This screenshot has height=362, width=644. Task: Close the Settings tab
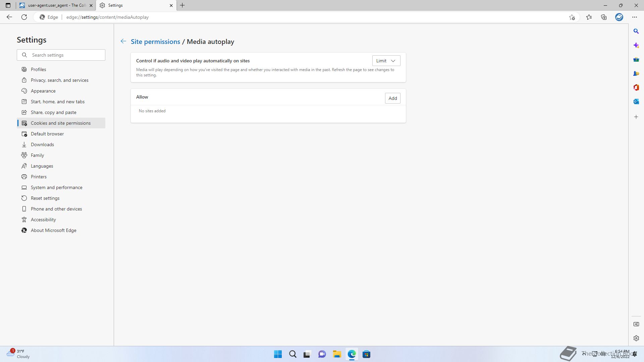[171, 5]
